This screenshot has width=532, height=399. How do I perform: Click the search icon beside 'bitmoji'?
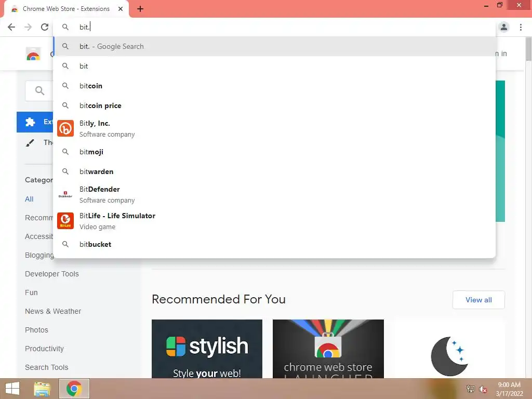click(65, 152)
